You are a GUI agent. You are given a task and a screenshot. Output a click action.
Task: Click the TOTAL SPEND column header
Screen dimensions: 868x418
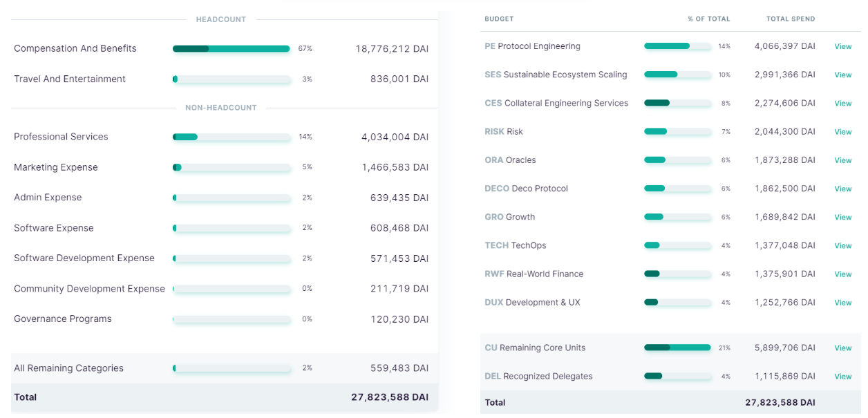[x=790, y=19]
